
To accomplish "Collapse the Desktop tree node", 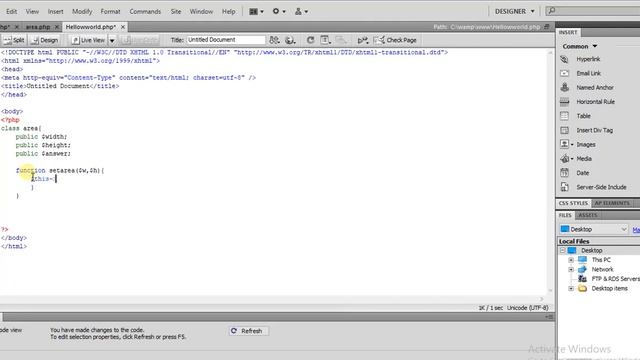I will pos(562,250).
